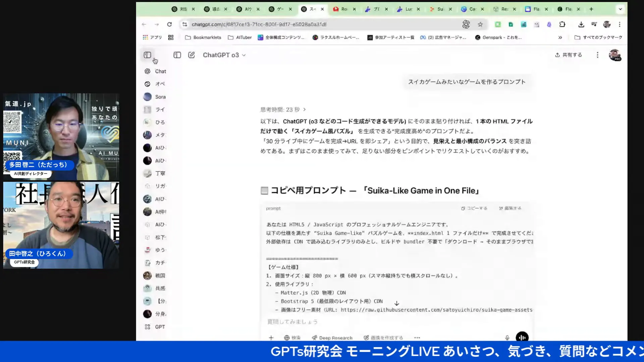This screenshot has width=644, height=362.
Task: Enable the 検索 web search option
Action: click(292, 338)
